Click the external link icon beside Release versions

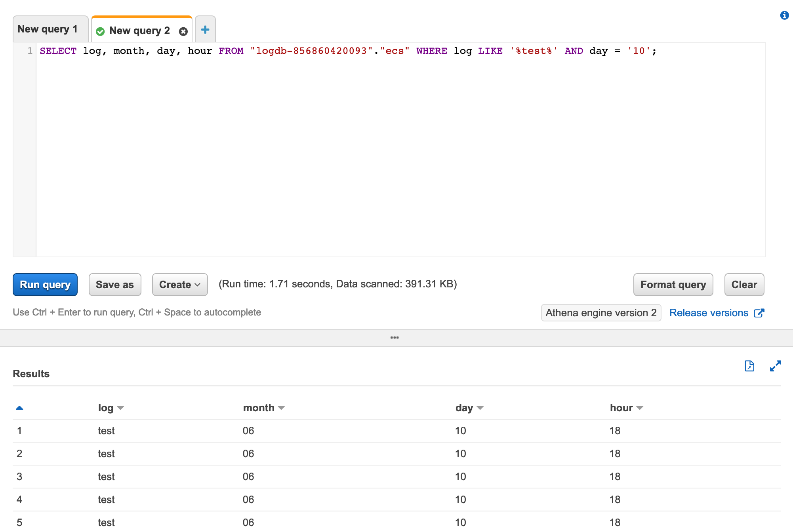point(759,313)
